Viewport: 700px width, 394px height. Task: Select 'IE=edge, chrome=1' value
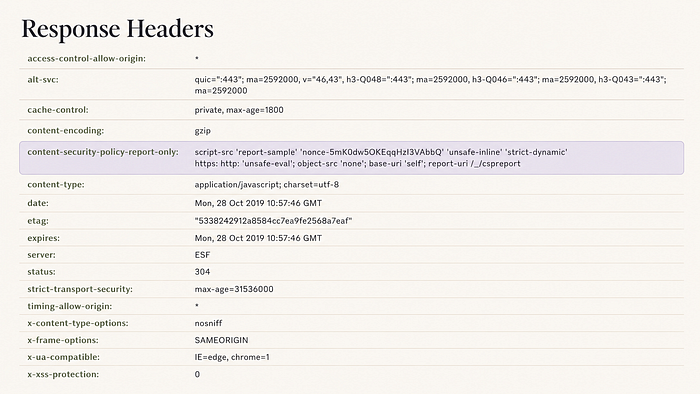pos(232,357)
